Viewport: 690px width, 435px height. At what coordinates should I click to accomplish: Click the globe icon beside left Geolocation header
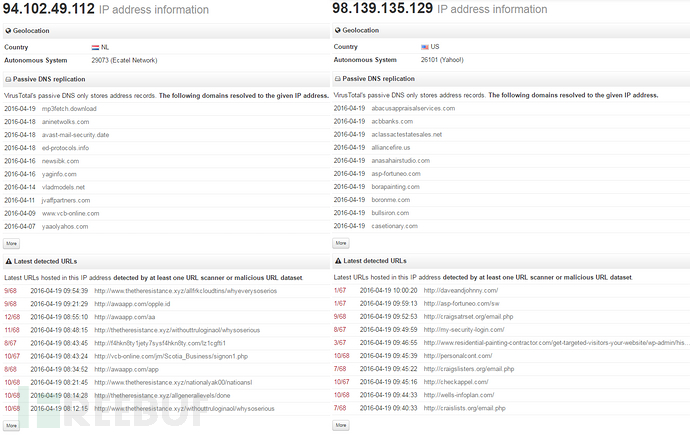click(8, 30)
